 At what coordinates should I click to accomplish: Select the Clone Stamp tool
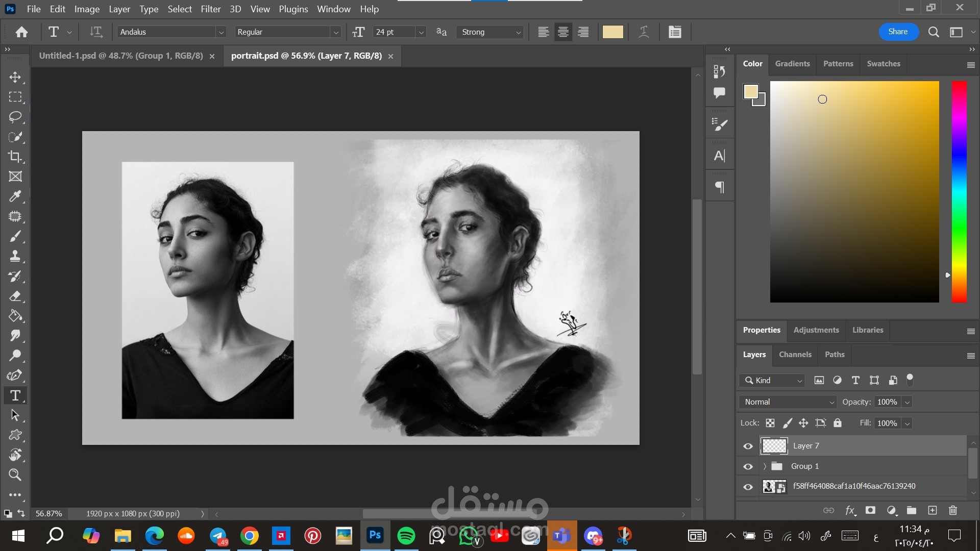(x=15, y=256)
